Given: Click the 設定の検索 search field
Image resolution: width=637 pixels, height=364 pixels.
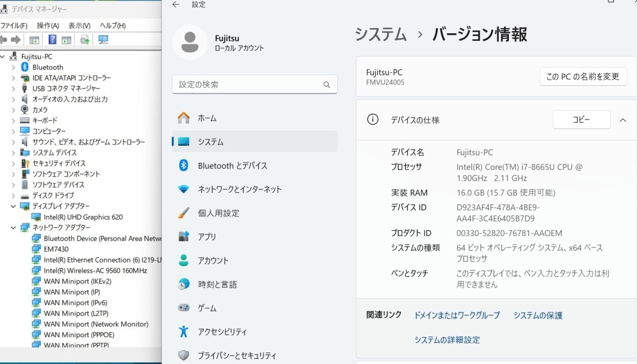Looking at the screenshot, I should pos(254,84).
